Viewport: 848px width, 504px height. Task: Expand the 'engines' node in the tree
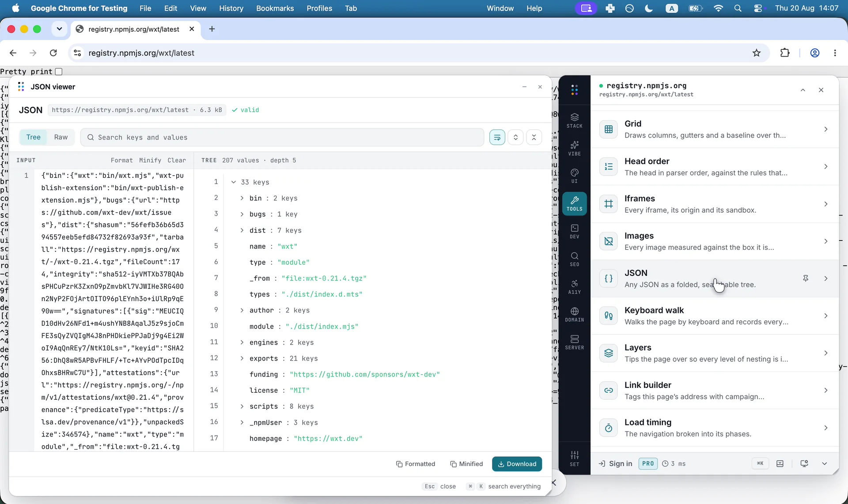coord(242,342)
